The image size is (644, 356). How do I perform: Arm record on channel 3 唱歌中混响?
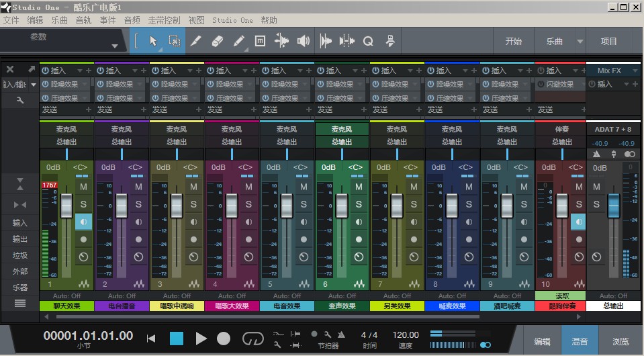[193, 238]
